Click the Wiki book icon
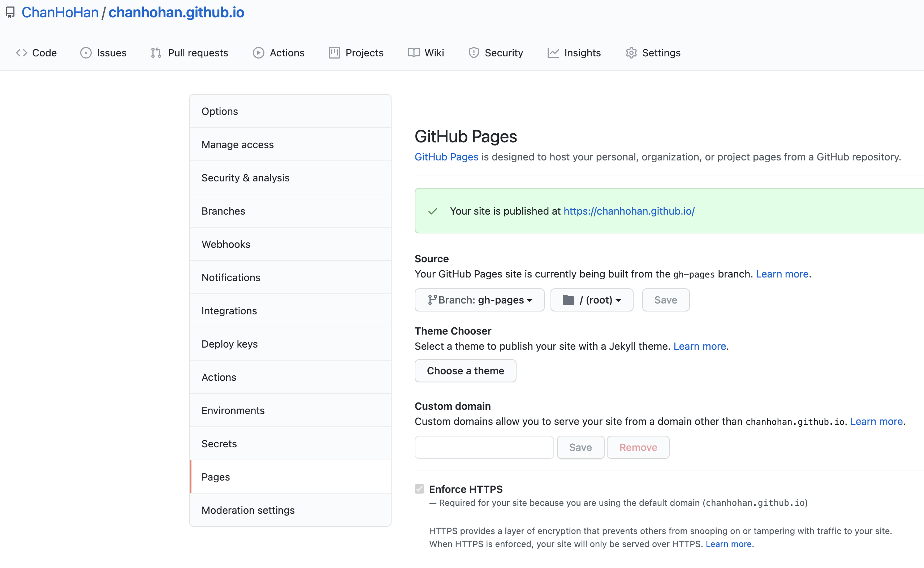Screen dimensions: 924x568 413,53
